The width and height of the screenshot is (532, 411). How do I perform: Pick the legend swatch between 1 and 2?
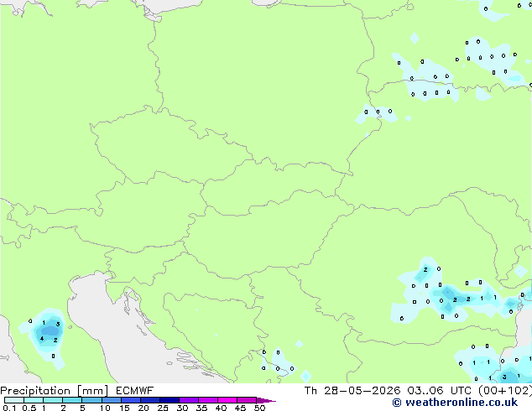(53, 400)
